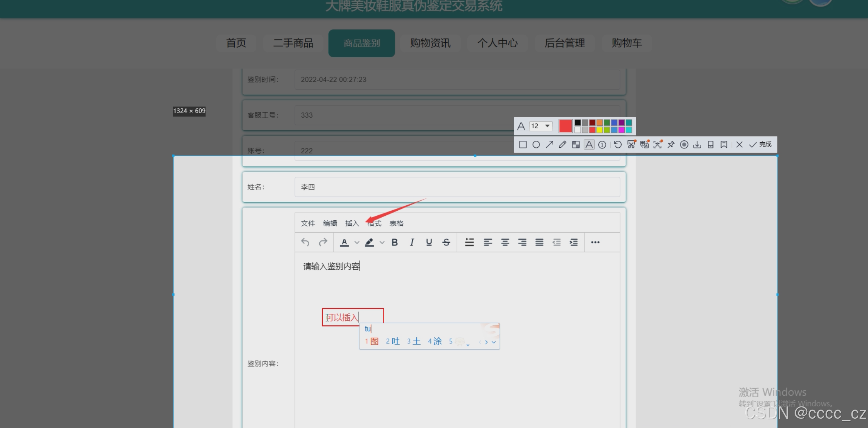Open the 个人中心 navigation tab

[x=497, y=43]
